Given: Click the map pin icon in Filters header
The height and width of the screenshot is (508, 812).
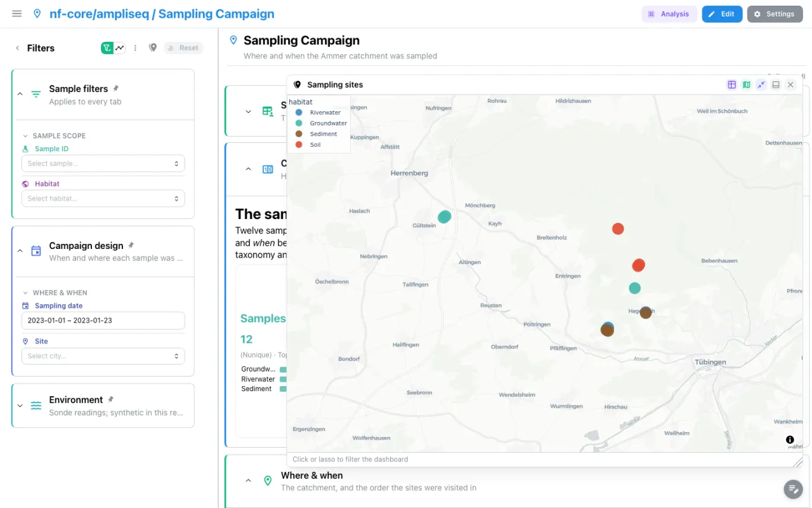Looking at the screenshot, I should coord(153,48).
